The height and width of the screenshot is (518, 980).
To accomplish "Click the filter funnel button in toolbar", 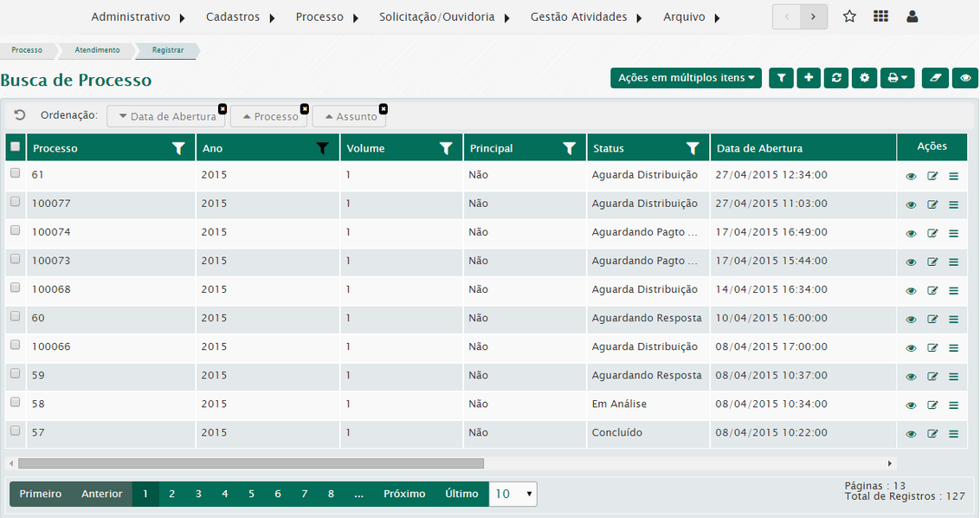I will [x=781, y=78].
